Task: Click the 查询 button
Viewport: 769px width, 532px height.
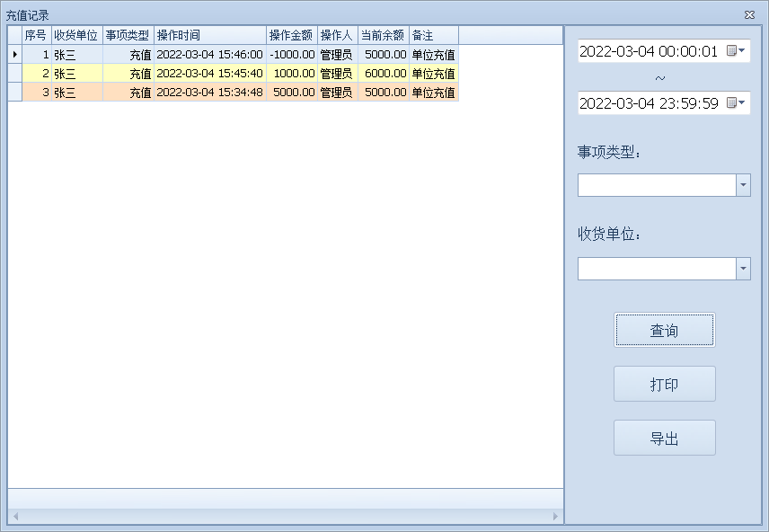Action: pyautogui.click(x=664, y=331)
